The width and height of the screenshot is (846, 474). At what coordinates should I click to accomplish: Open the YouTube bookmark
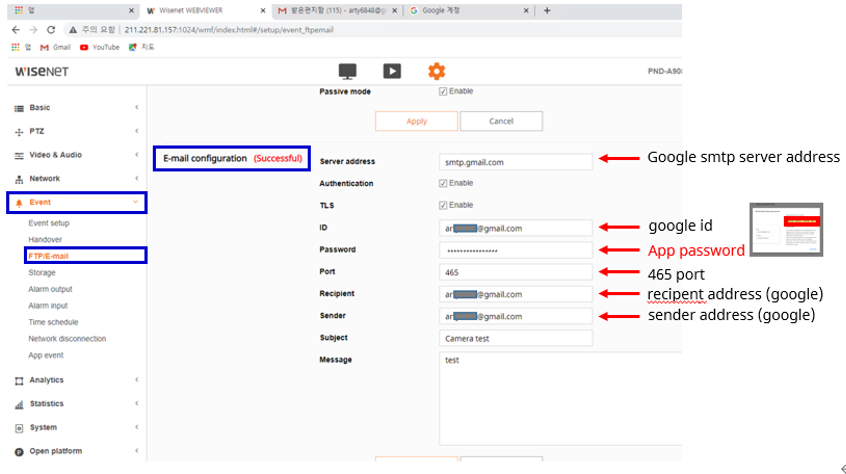(x=99, y=47)
